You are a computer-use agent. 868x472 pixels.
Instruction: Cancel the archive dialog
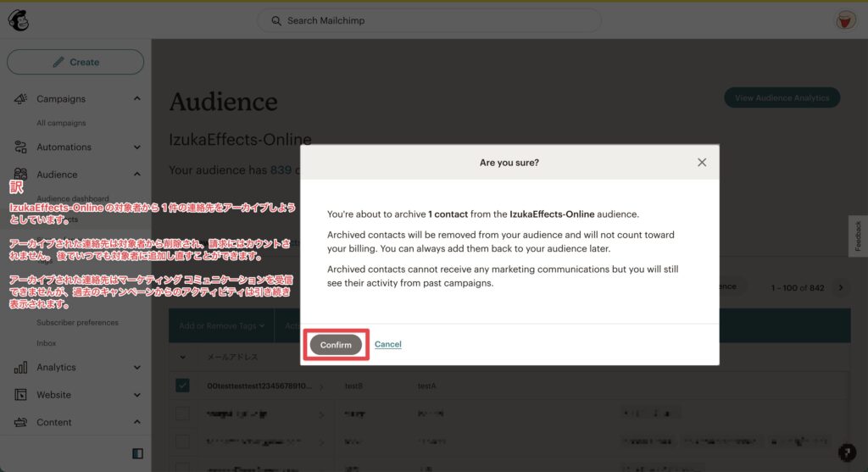(x=388, y=344)
